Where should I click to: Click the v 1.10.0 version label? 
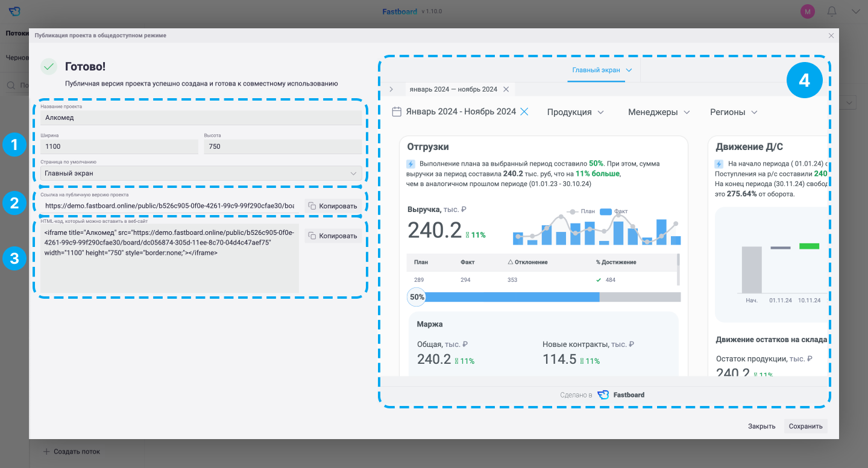click(x=432, y=11)
